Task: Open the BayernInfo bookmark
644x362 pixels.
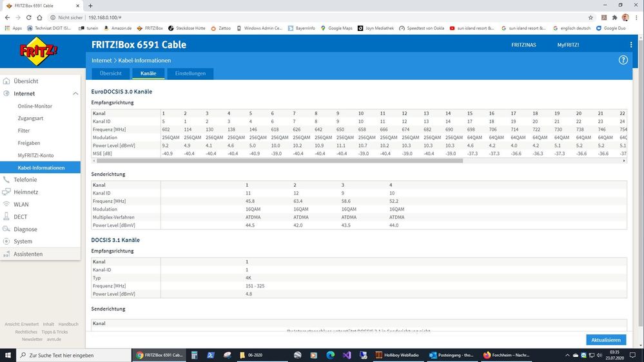Action: (x=302, y=28)
